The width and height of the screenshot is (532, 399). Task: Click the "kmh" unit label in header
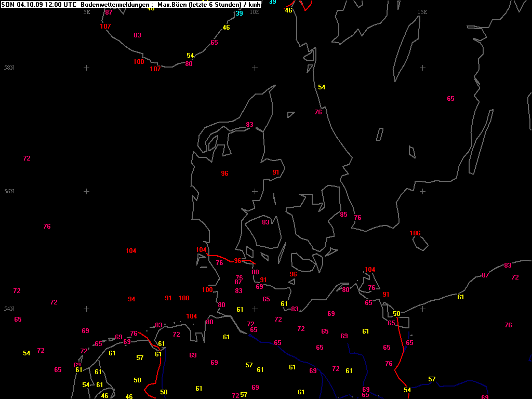(x=254, y=4)
